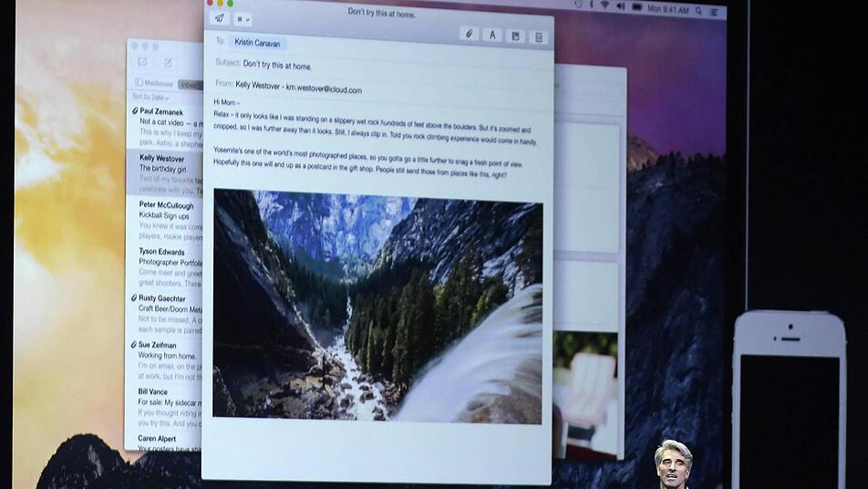Click the compose new message icon

tap(168, 63)
